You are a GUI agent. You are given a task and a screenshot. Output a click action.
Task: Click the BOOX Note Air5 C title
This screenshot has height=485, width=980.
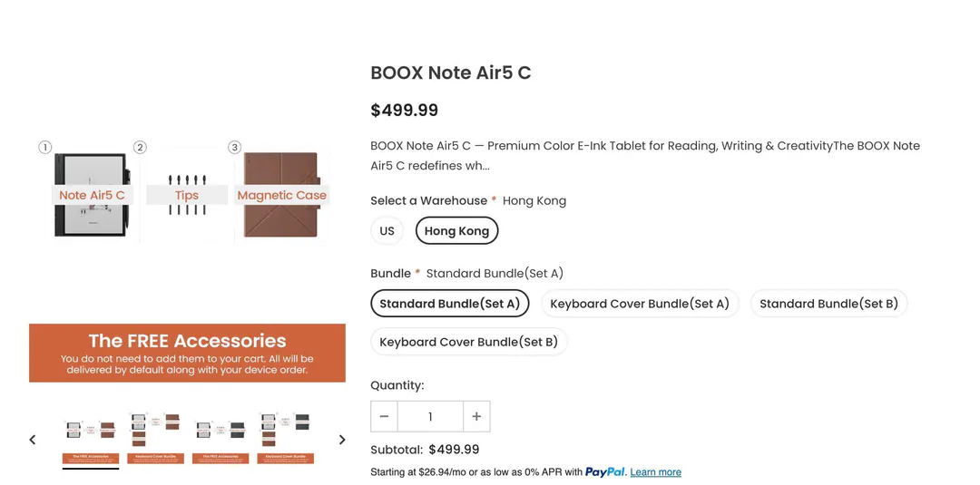tap(451, 73)
